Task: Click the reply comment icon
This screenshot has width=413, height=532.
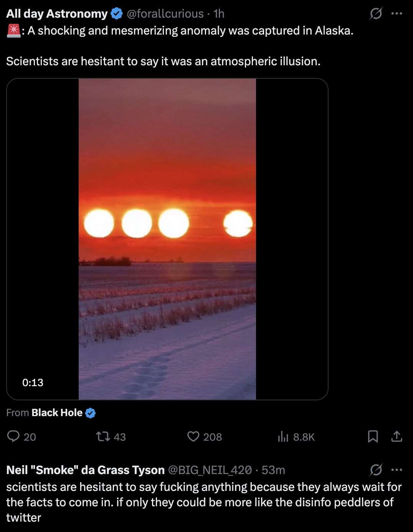Action: [14, 436]
